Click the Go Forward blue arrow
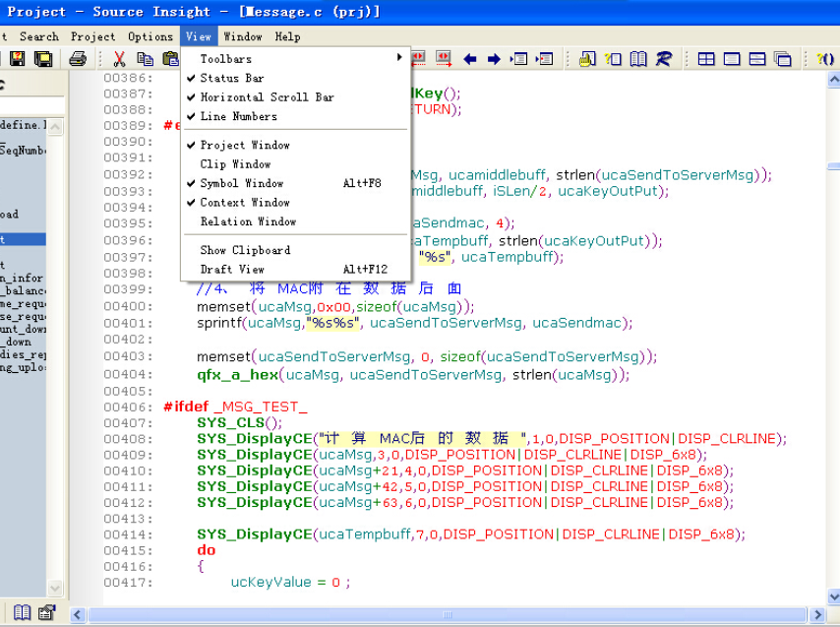The width and height of the screenshot is (840, 627). coord(494,59)
